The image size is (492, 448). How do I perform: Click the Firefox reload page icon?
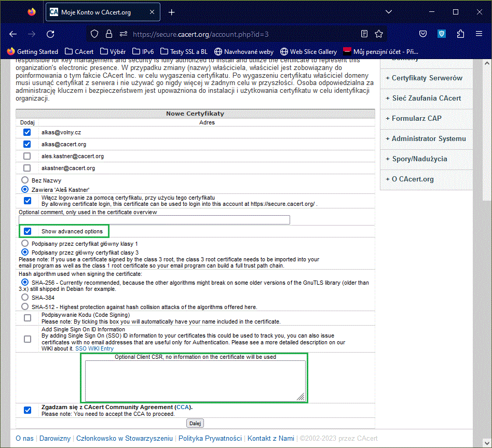(x=50, y=34)
